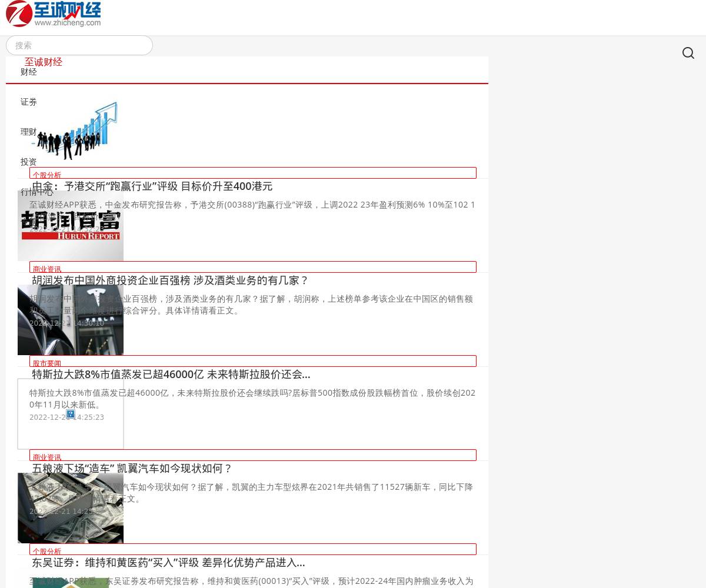Open the 至诚财经 breadcrumb link
This screenshot has width=706, height=588.
pos(43,62)
